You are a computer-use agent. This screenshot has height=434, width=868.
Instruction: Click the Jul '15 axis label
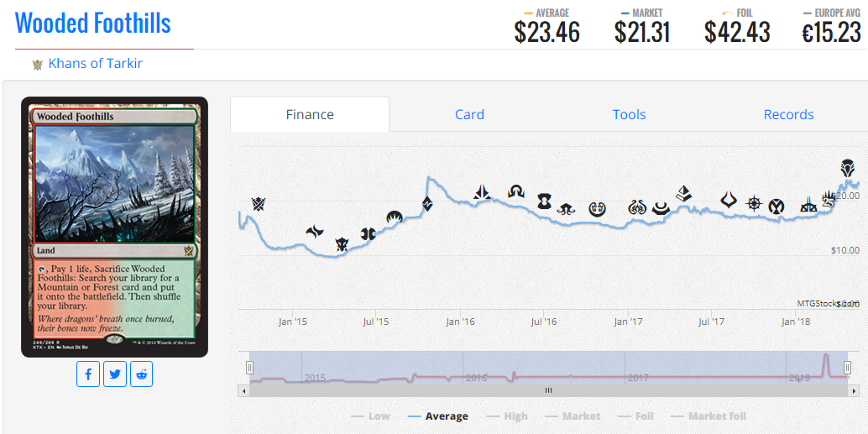tap(376, 322)
